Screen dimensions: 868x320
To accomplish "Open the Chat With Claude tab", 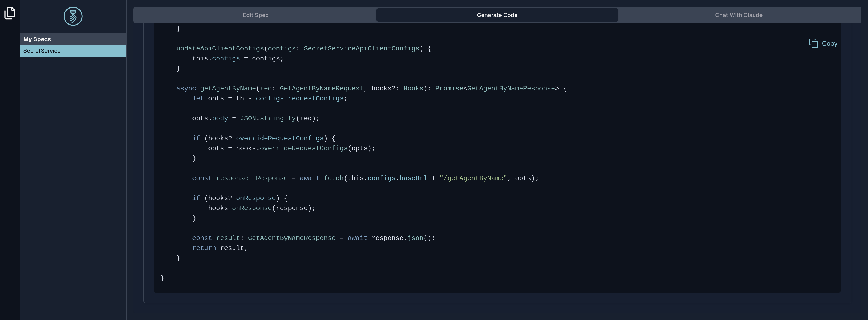I will [738, 15].
